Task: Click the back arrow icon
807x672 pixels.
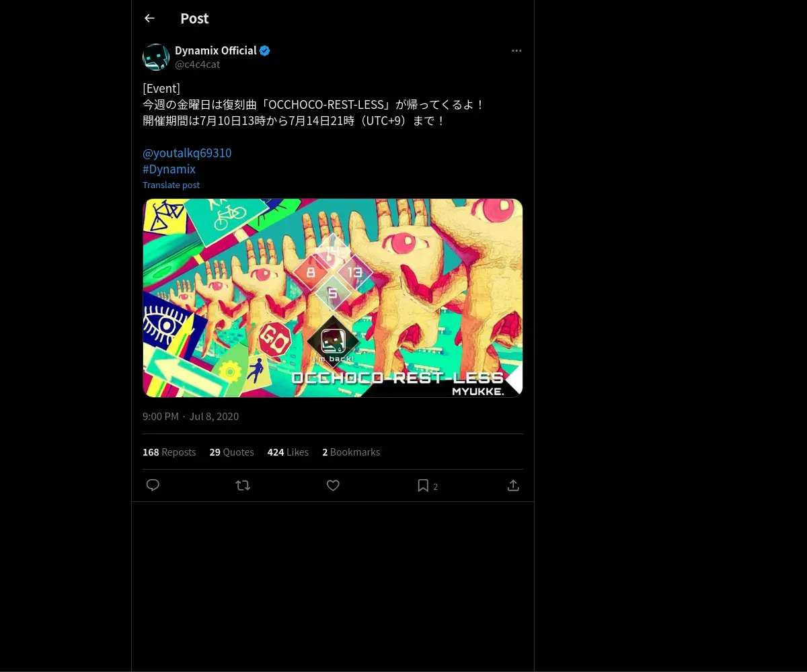Action: pyautogui.click(x=149, y=18)
